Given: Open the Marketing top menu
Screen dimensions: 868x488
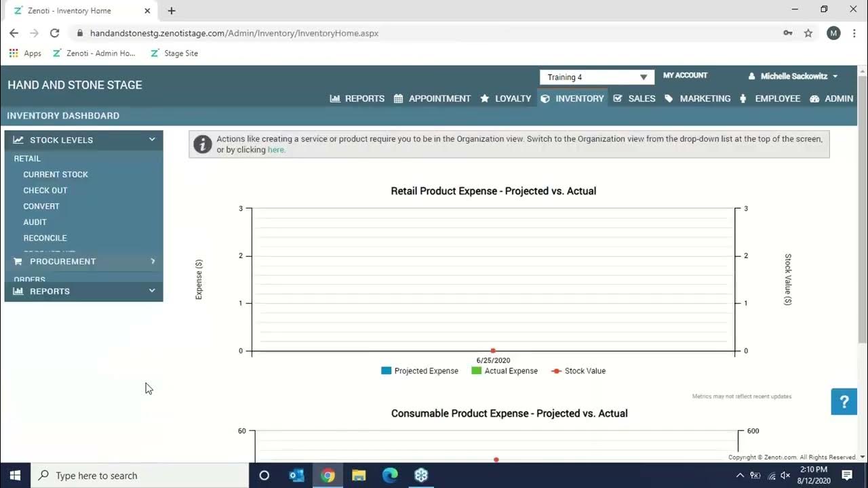Looking at the screenshot, I should (698, 98).
